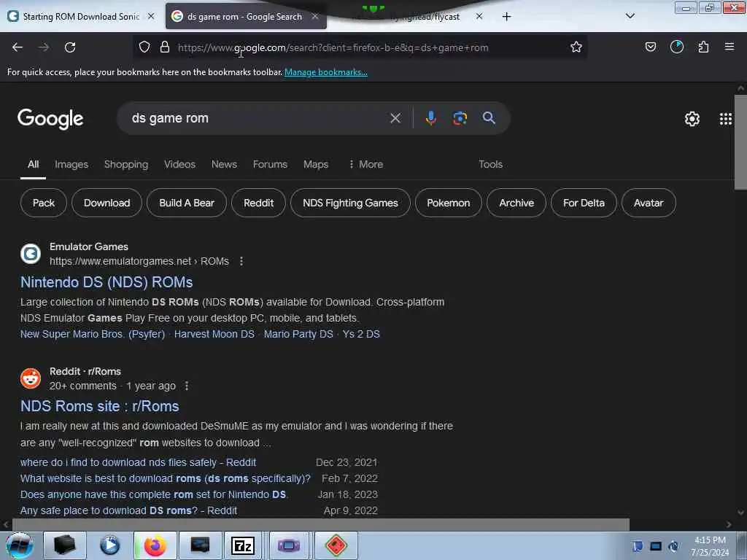Filter results with the Reddit chip
Image resolution: width=747 pixels, height=560 pixels.
pos(259,203)
